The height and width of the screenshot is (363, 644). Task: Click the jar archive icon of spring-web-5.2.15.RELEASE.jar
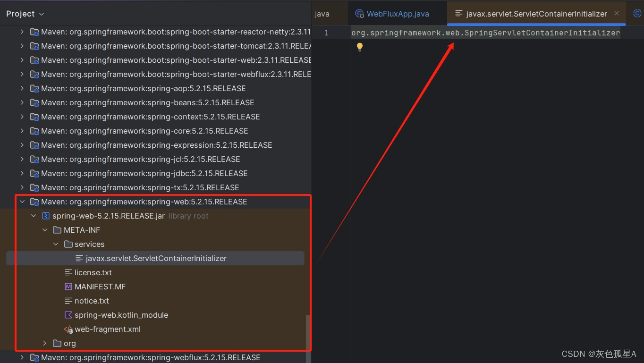[46, 216]
